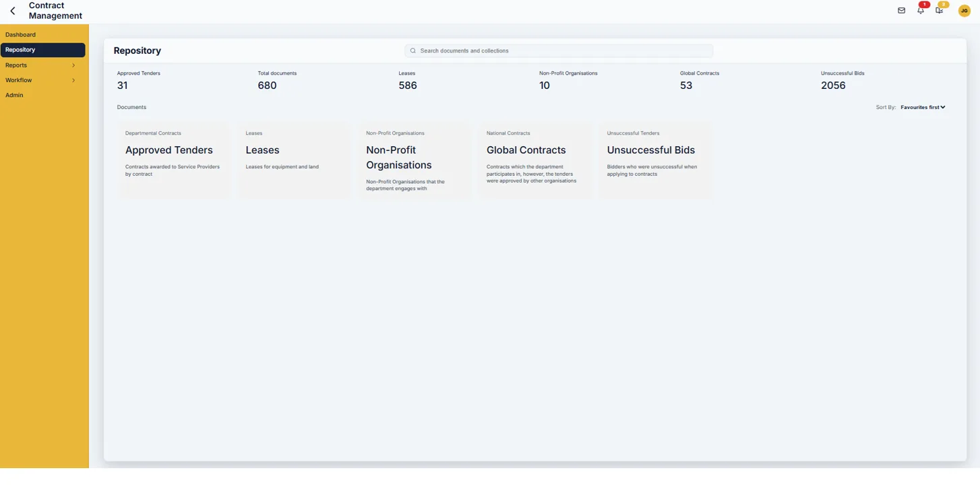Click the Non-Profit Organisations count 10
Screen dimensions: 980x485
pos(545,86)
